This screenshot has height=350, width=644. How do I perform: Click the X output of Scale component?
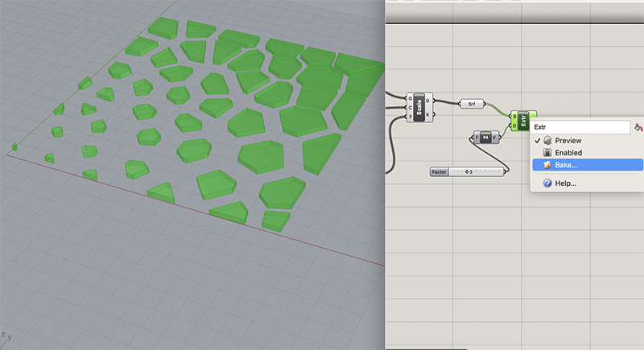(428, 113)
